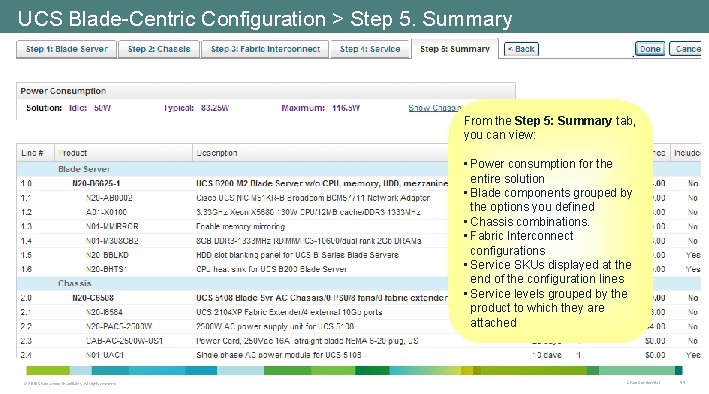
Task: Sort by the Product column header
Action: (x=123, y=153)
